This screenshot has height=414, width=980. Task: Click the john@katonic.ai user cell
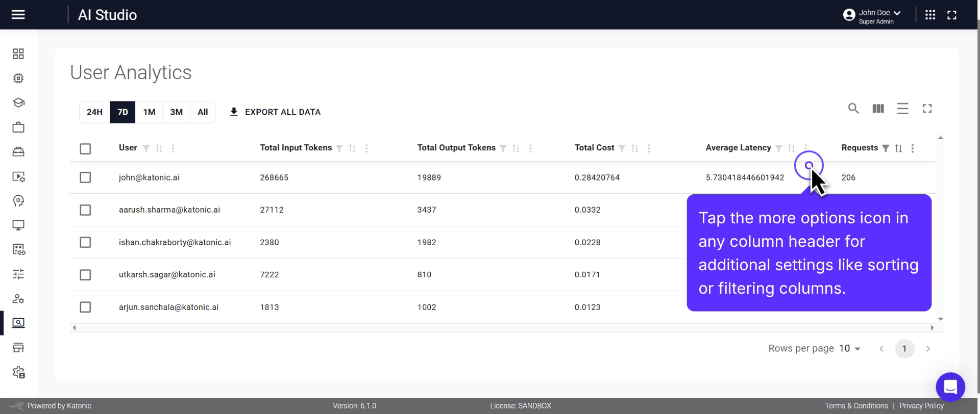pos(149,177)
